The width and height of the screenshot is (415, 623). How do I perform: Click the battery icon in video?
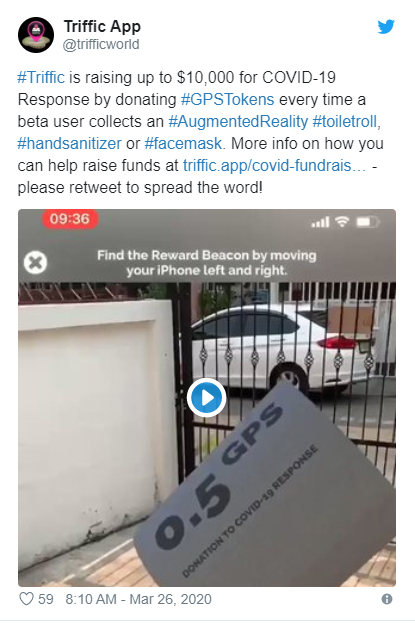point(368,222)
